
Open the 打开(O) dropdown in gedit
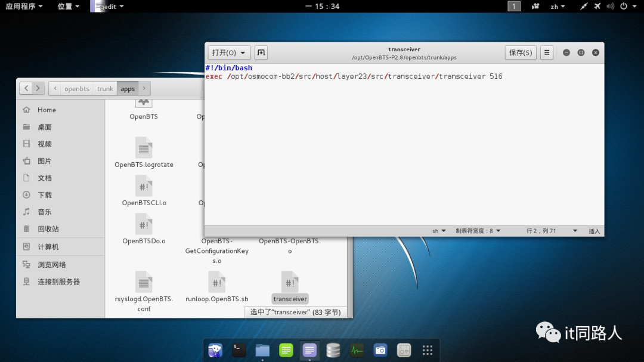[229, 52]
